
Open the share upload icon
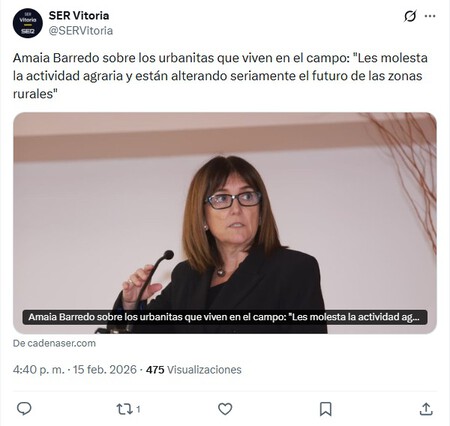(426, 409)
